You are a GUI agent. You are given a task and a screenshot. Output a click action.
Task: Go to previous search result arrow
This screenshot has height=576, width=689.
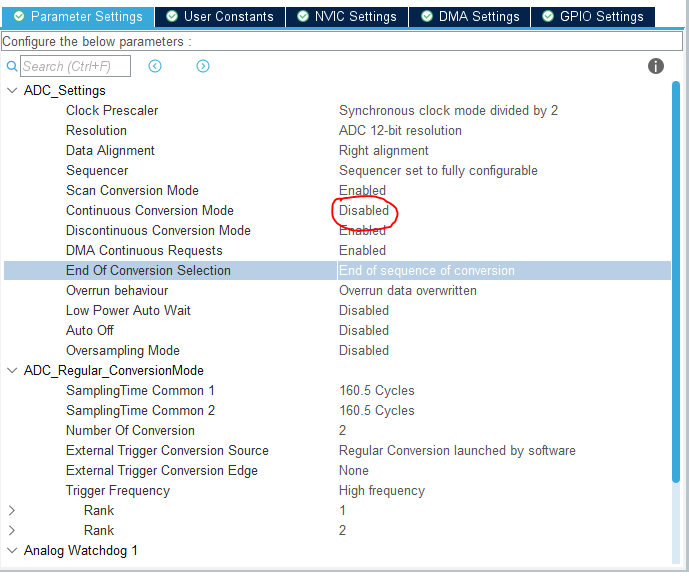click(x=155, y=66)
